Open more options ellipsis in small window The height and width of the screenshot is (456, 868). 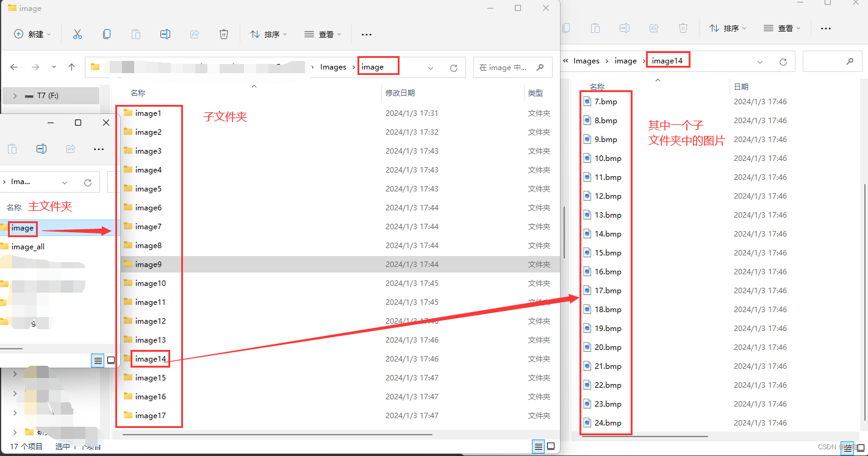click(99, 149)
